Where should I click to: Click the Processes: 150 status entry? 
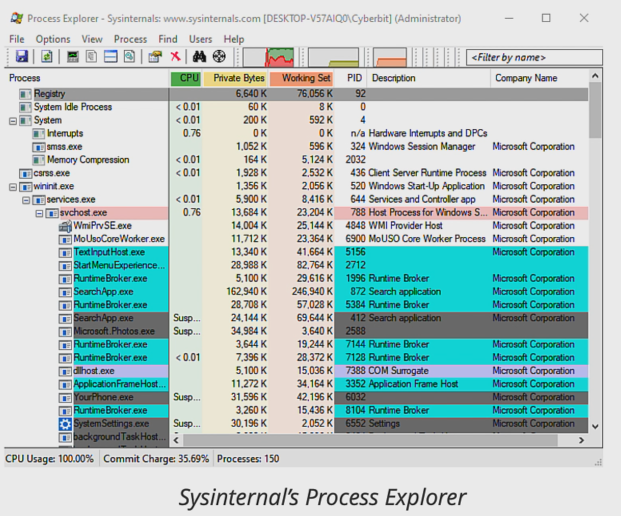click(x=248, y=459)
